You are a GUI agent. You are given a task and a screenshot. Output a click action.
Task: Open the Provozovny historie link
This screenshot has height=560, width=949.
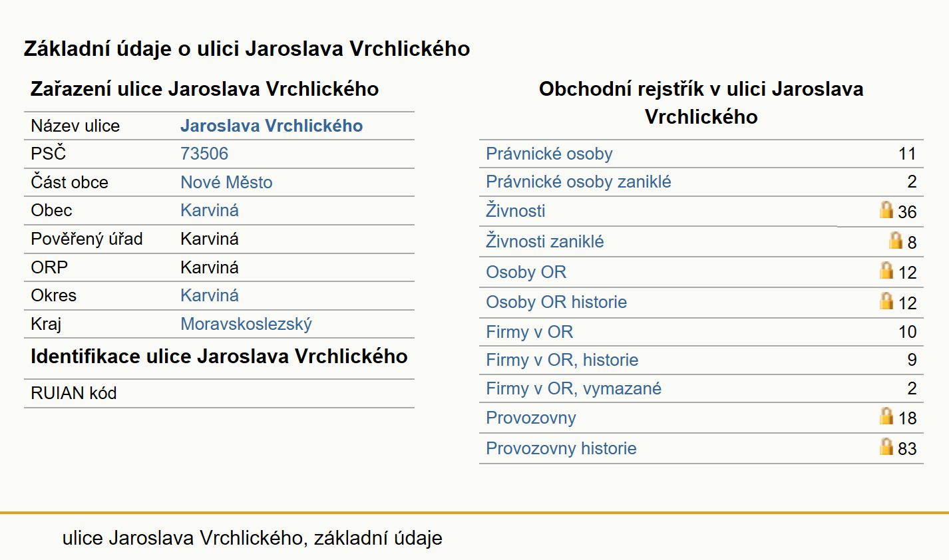pyautogui.click(x=561, y=448)
